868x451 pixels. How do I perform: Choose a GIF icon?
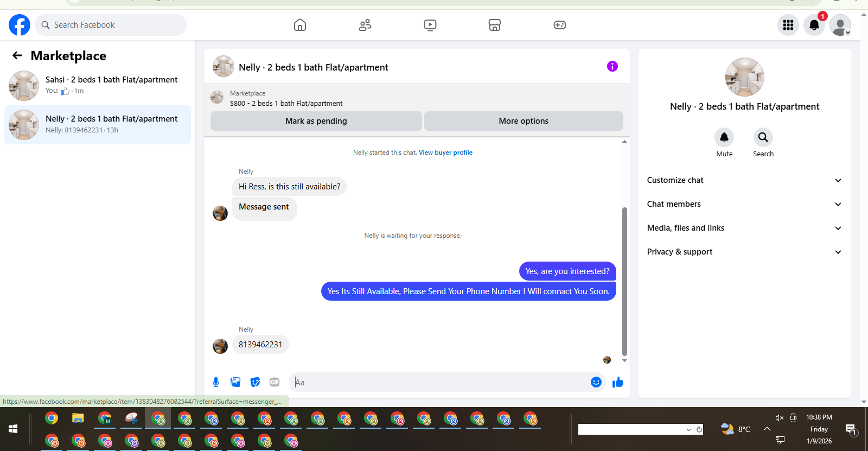(275, 382)
